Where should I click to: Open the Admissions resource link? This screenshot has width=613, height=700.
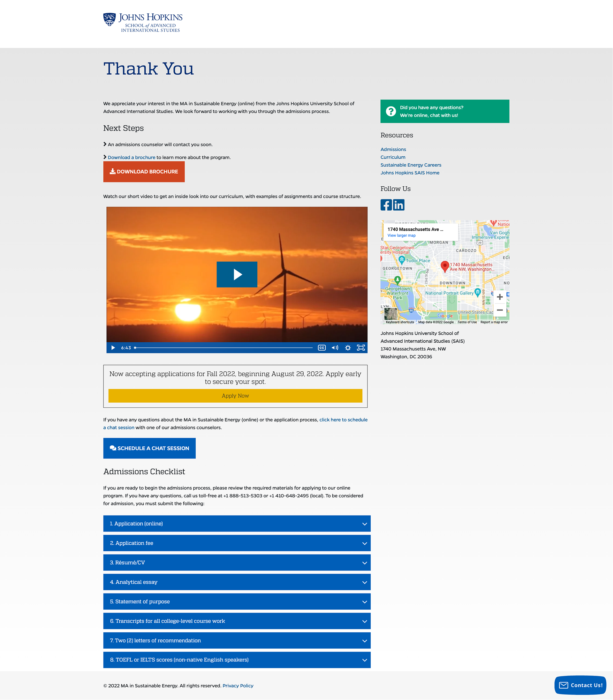(x=393, y=149)
